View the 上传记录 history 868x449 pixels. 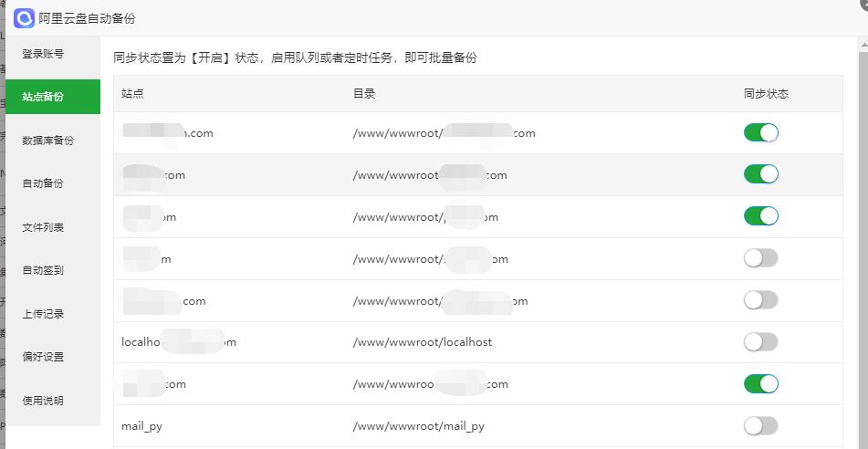[43, 313]
